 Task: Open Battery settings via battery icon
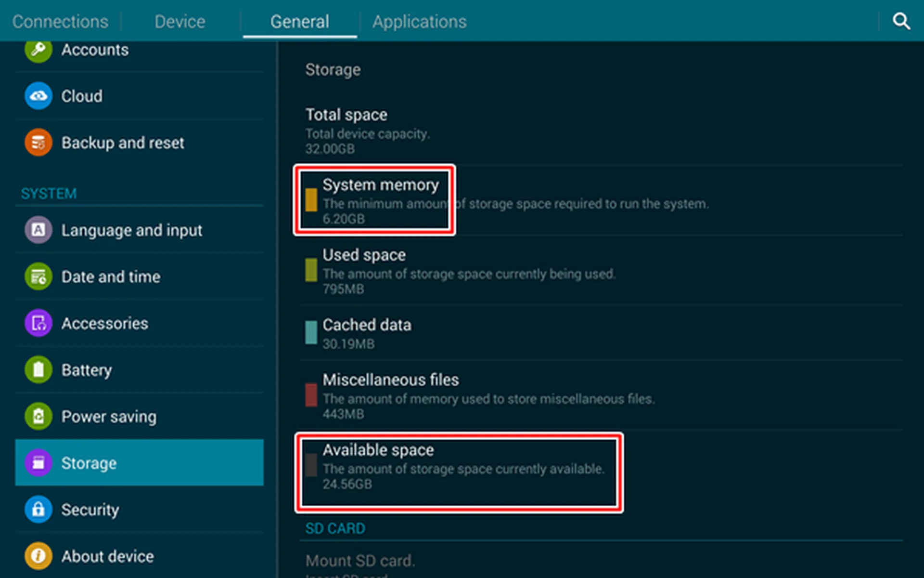(x=38, y=369)
